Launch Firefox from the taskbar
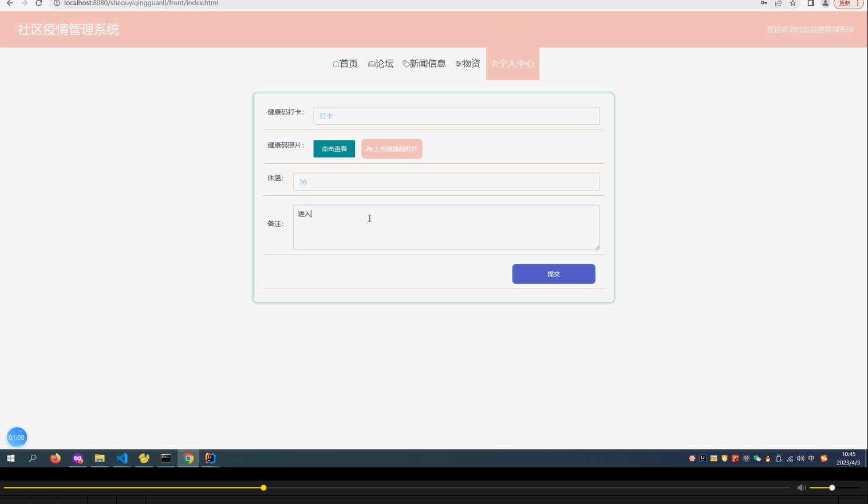Viewport: 868px width, 504px height. [x=55, y=458]
